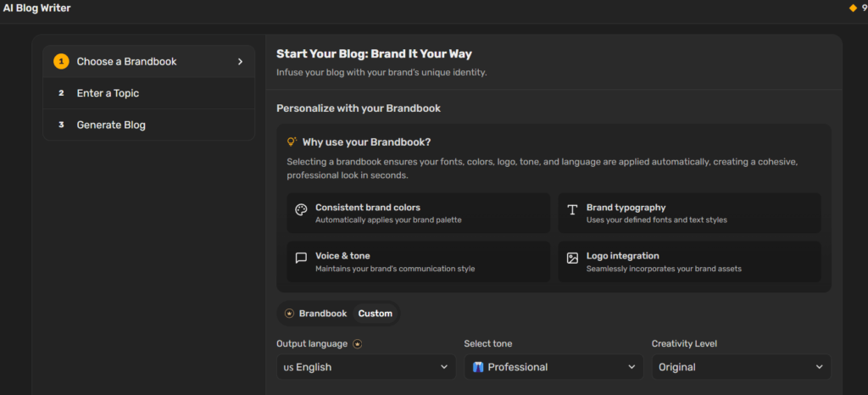Viewport: 868px width, 395px height.
Task: Click the image icon for Logo integration
Action: tap(572, 259)
